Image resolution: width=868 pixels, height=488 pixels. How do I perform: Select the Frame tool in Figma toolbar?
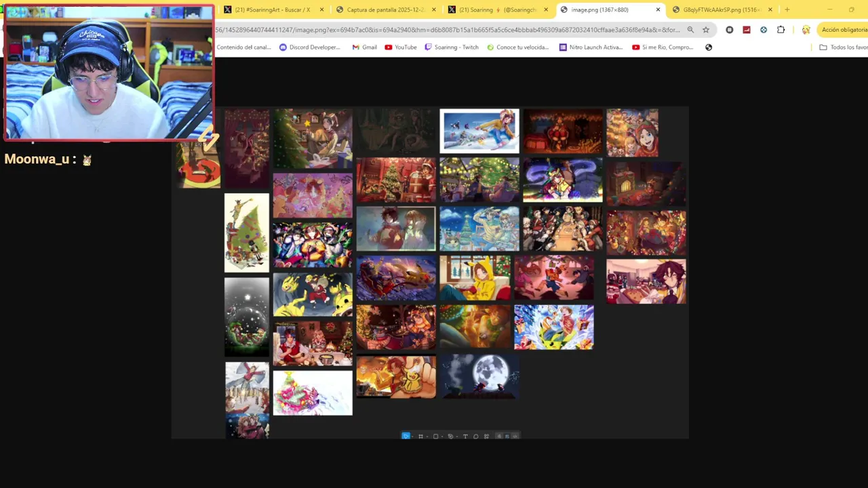pyautogui.click(x=420, y=436)
